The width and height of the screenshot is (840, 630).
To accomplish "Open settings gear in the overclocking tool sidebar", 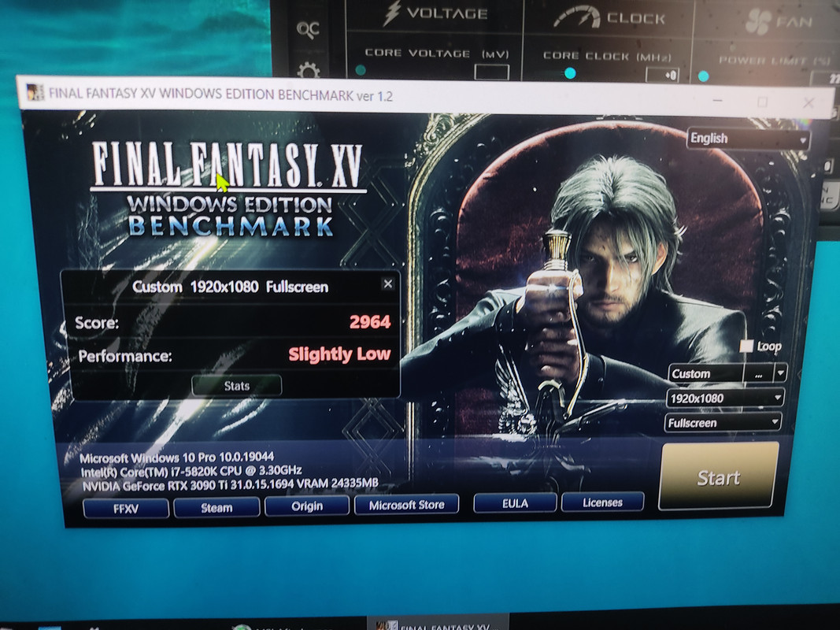I will point(309,70).
